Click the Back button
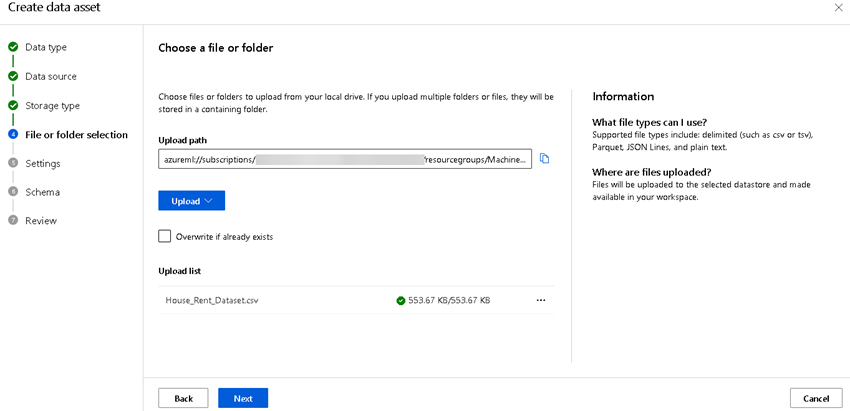This screenshot has width=850, height=411. click(184, 398)
